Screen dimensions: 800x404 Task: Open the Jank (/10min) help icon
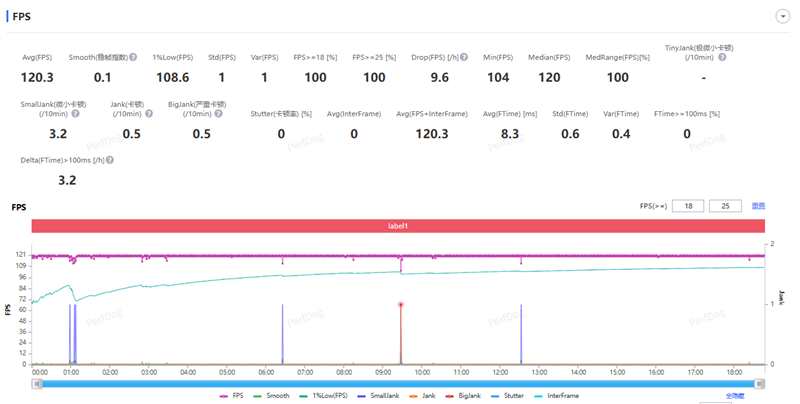point(149,114)
